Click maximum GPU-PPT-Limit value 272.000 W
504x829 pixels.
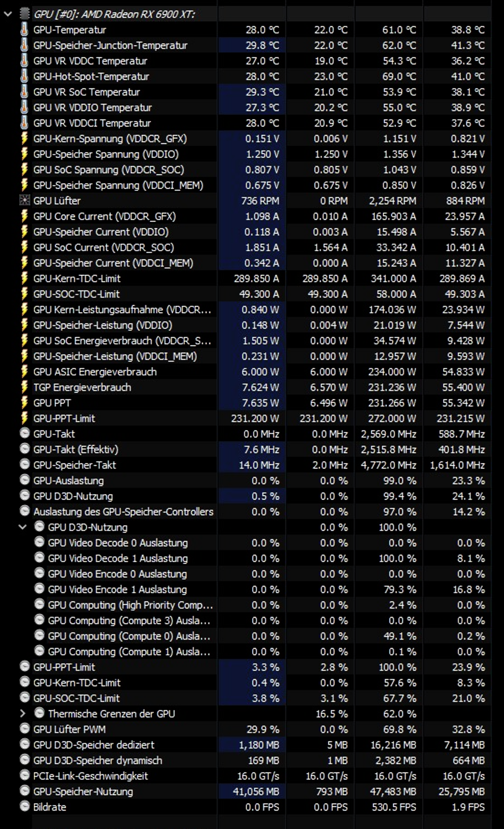[392, 418]
